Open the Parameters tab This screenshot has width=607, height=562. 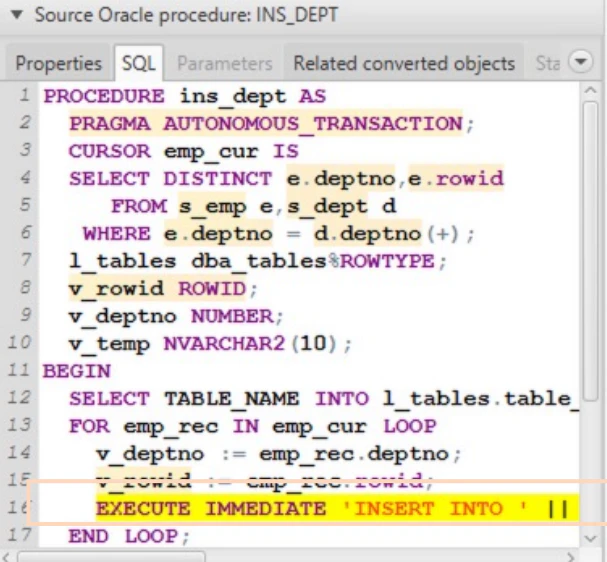coord(225,63)
